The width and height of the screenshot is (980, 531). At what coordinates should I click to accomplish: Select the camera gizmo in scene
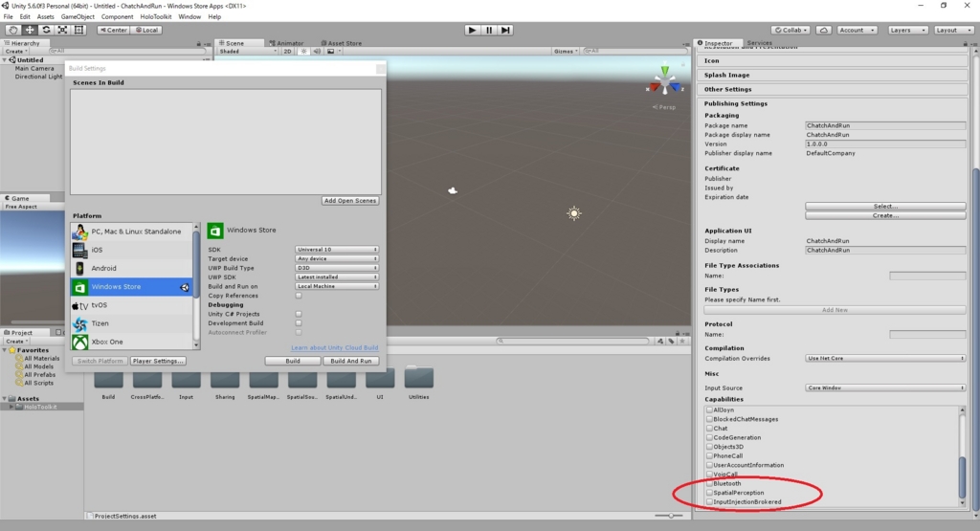click(453, 190)
